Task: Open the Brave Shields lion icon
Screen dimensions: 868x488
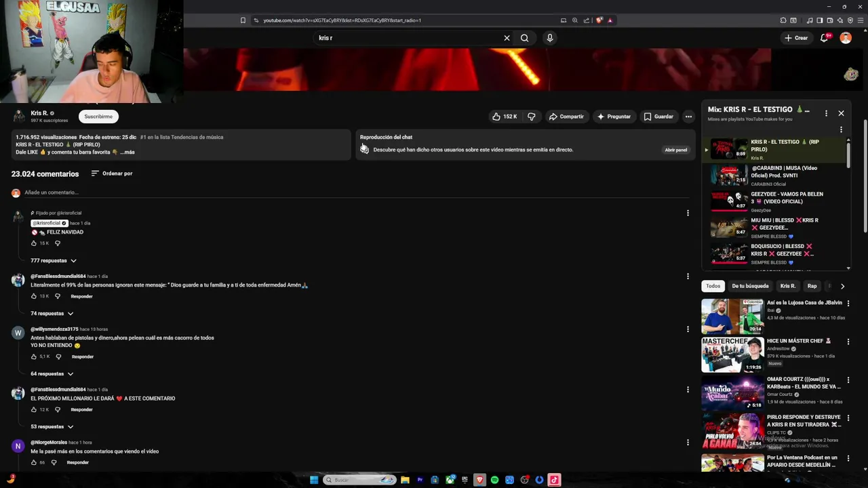Action: click(599, 20)
